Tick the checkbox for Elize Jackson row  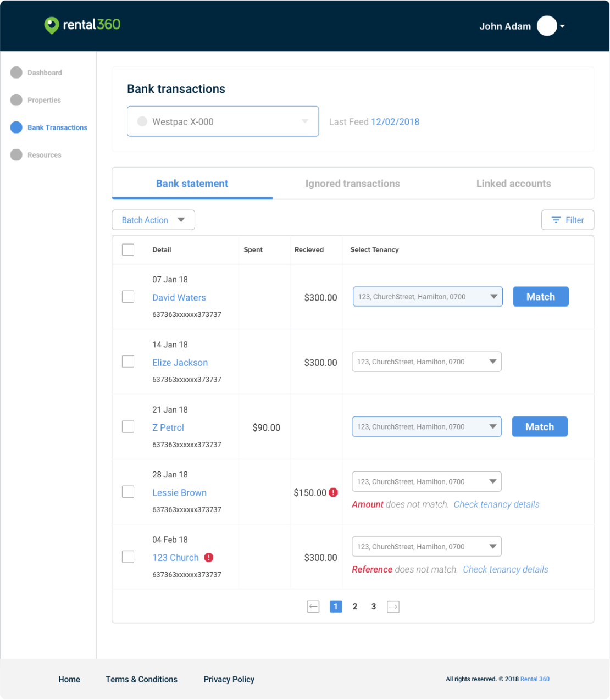pos(128,362)
